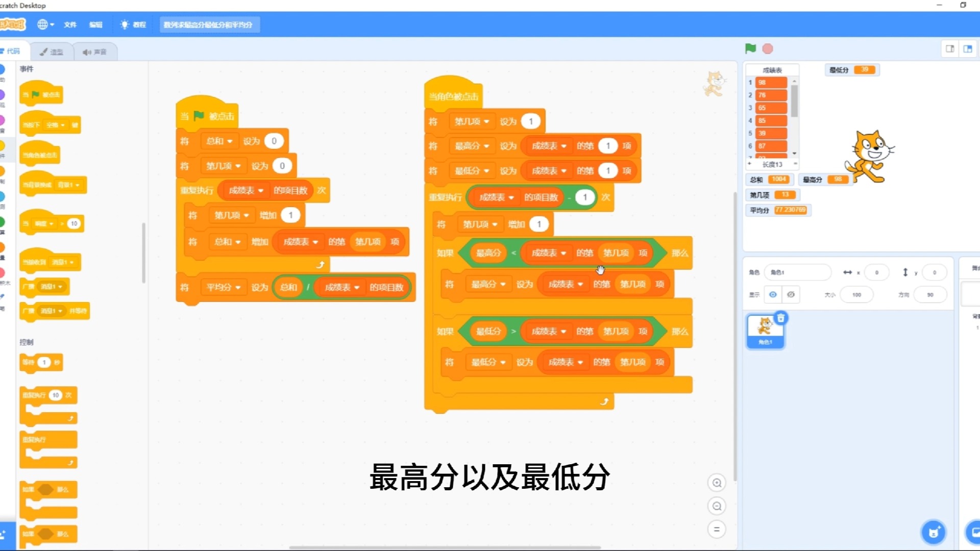
Task: Click the sprite size input field
Action: point(856,295)
